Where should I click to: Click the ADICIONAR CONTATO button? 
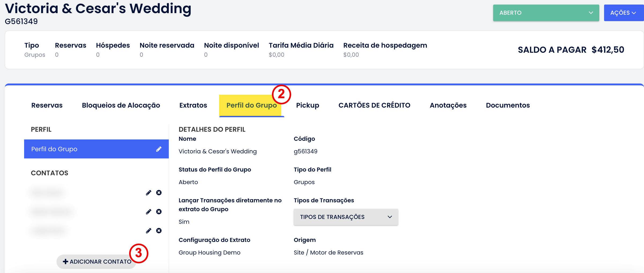(97, 261)
